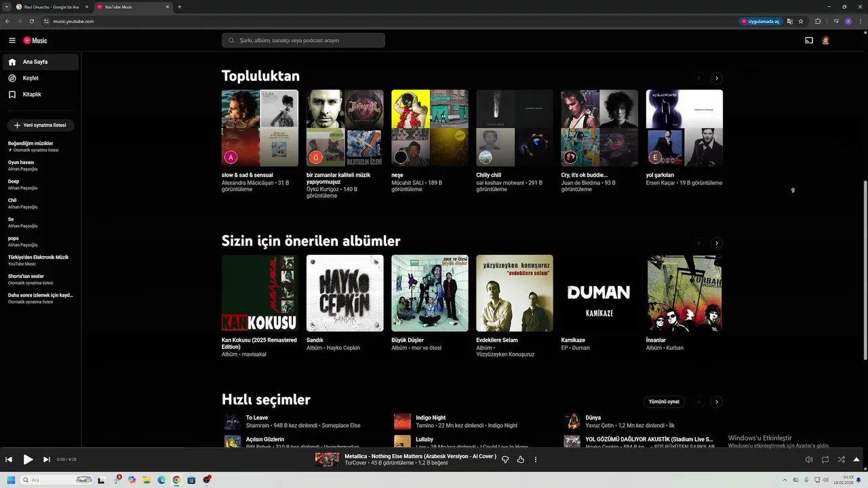Open the Se playlist in sidebar
This screenshot has width=868, height=488.
(x=41, y=222)
